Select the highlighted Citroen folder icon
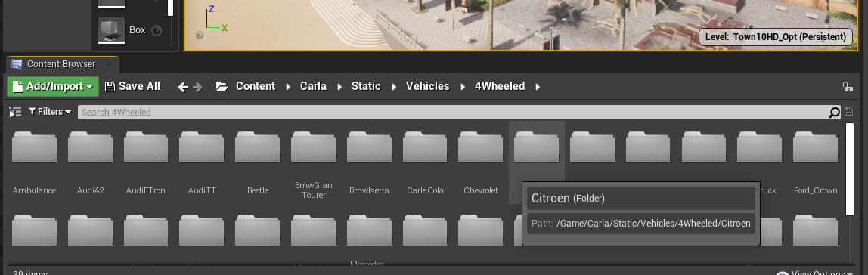 pyautogui.click(x=536, y=147)
